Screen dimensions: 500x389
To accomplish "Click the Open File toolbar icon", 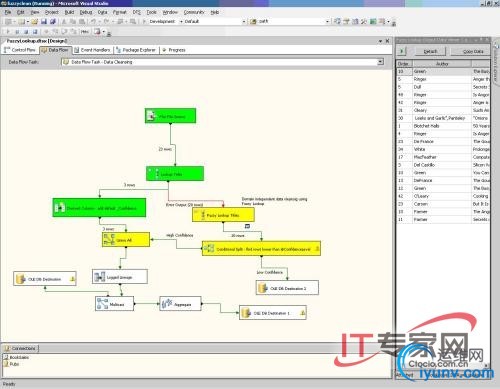I will click(35, 21).
